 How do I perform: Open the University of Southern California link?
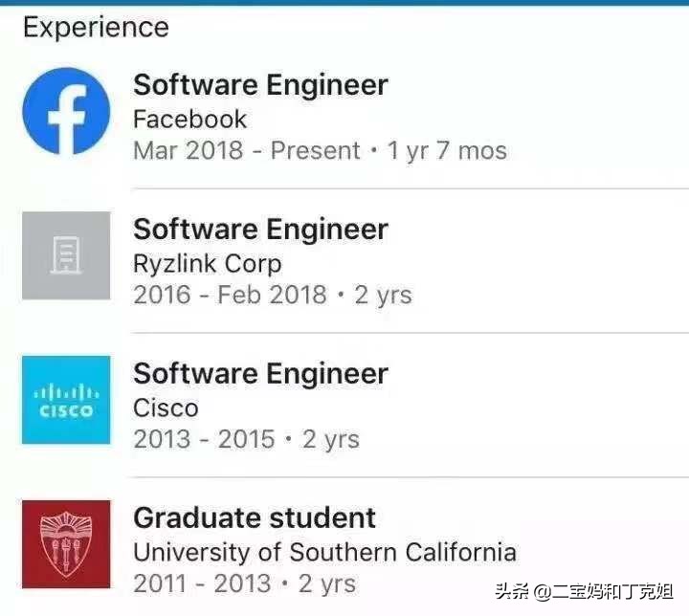click(x=324, y=553)
